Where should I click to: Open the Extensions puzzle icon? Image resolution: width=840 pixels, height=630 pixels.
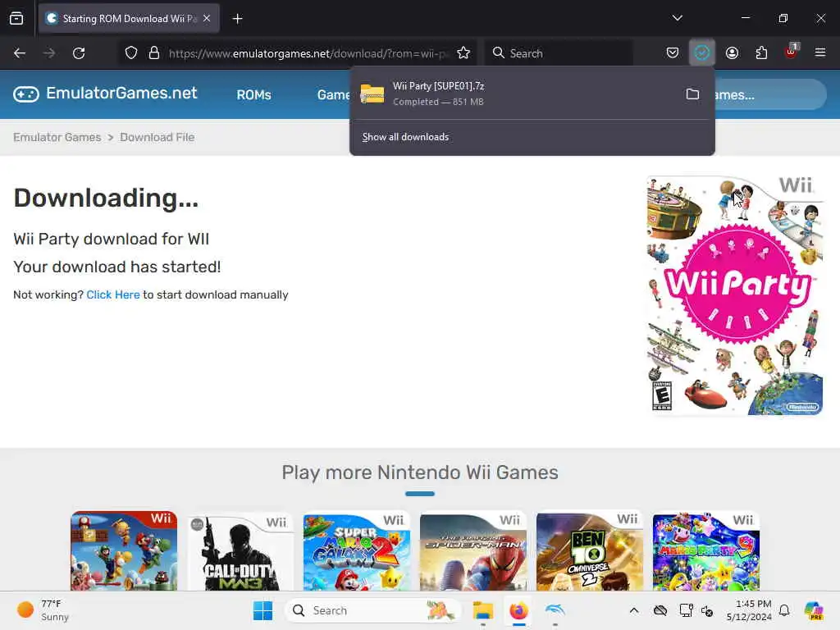click(761, 53)
